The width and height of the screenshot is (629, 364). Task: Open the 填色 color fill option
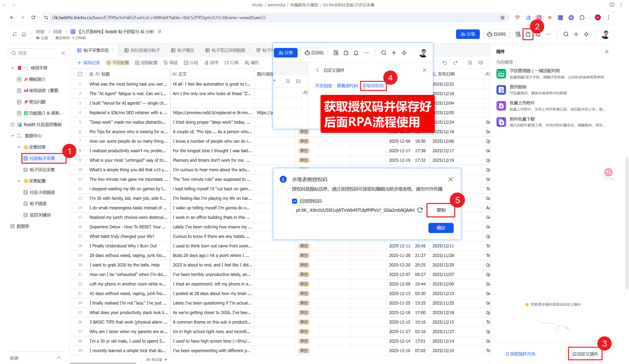pyautogui.click(x=252, y=63)
